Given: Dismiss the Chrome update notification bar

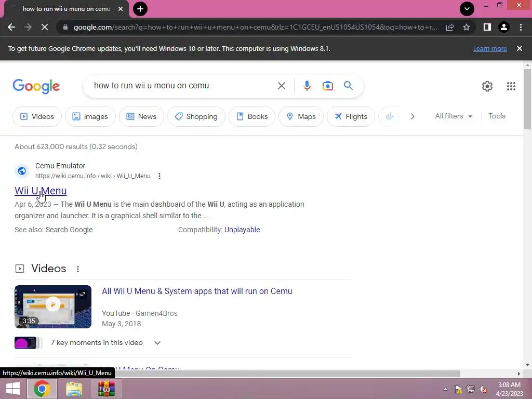Looking at the screenshot, I should [520, 48].
